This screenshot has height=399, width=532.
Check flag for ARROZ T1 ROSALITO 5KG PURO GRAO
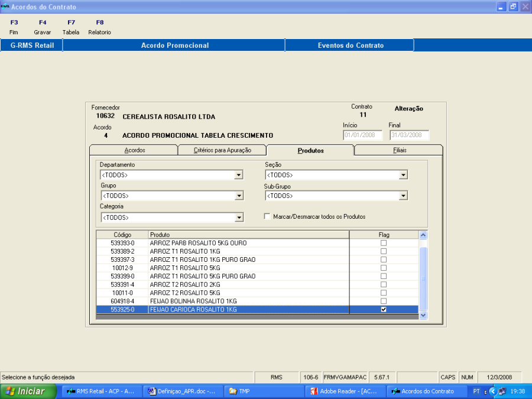click(x=384, y=276)
